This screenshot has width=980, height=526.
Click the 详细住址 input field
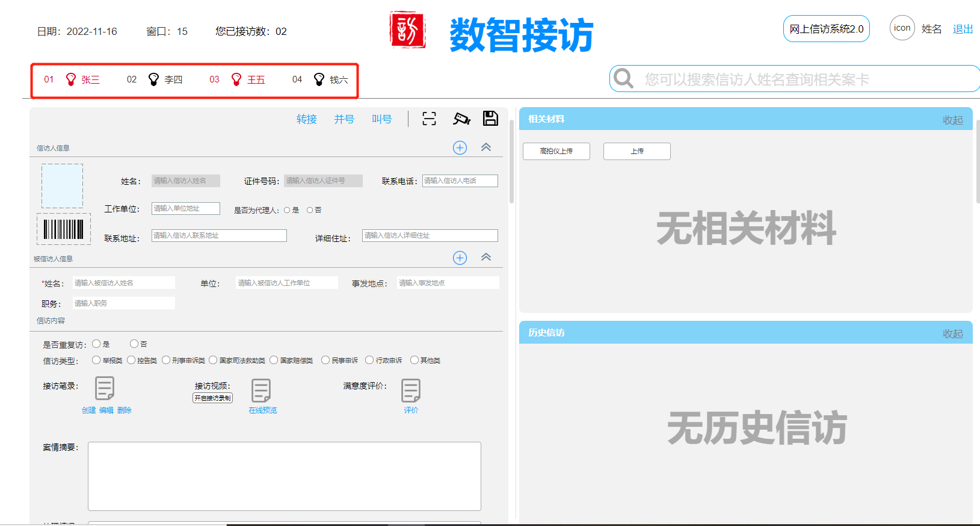[x=430, y=235]
